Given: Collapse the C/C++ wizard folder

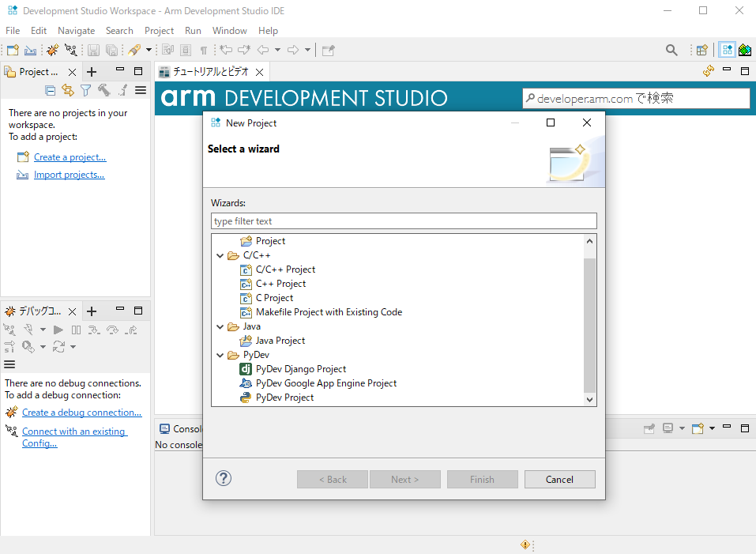Looking at the screenshot, I should tap(220, 255).
